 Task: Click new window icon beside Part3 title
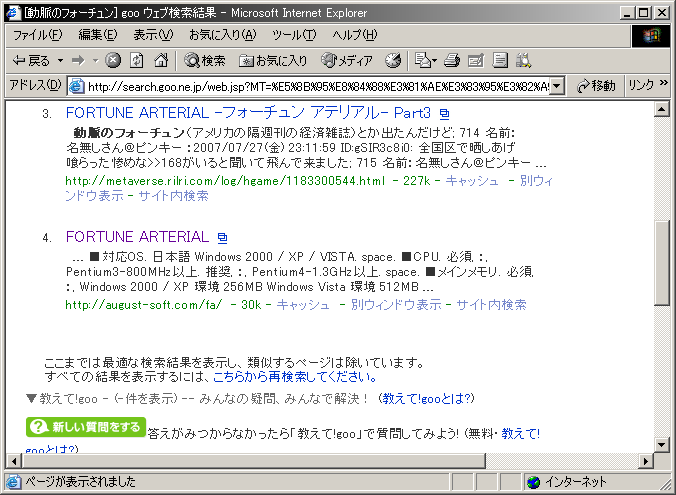coord(444,114)
